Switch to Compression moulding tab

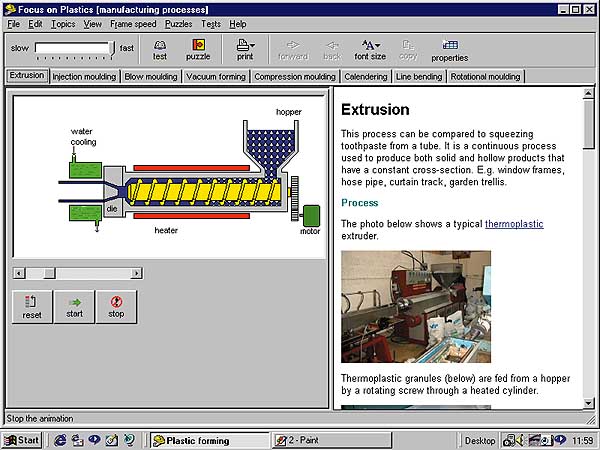click(x=295, y=77)
